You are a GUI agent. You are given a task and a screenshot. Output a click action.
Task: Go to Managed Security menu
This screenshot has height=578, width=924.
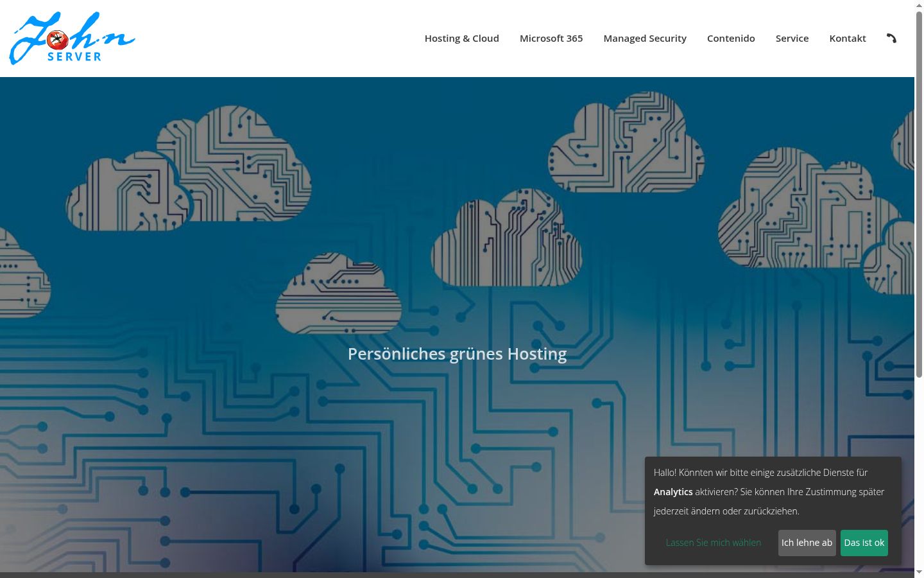coord(645,39)
